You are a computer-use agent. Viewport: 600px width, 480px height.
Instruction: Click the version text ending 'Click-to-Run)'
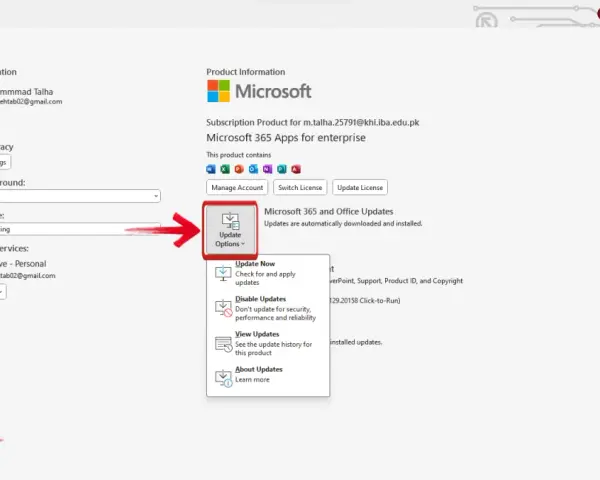coord(365,300)
